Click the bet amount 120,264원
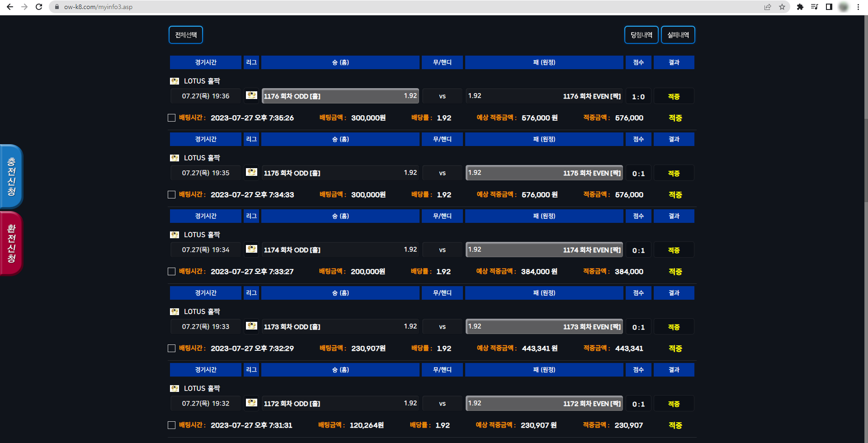Screen dimensions: 868x443 (367, 425)
